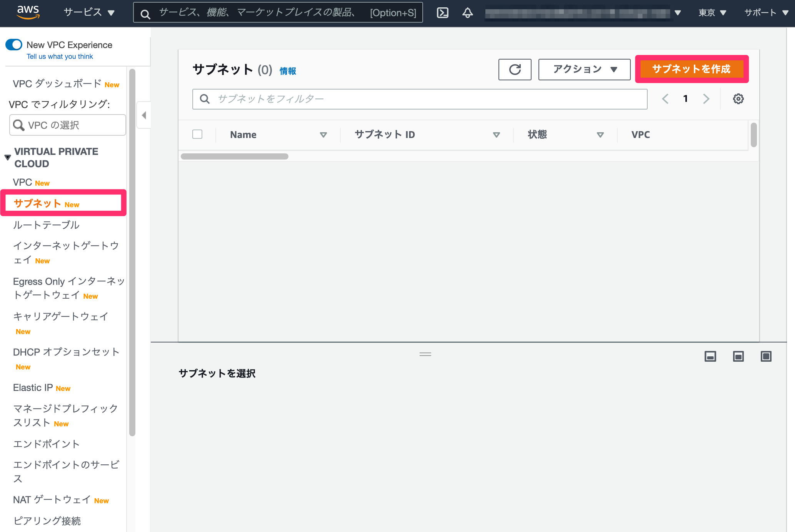Image resolution: width=795 pixels, height=532 pixels.
Task: Open Egress Only インターネットゲートウェイ
Action: coord(69,288)
